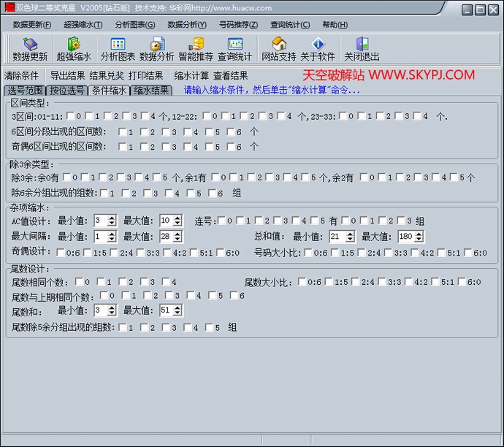Click the 数据更新 toolbar icon
Image resolution: width=504 pixels, height=447 pixels.
[30, 49]
